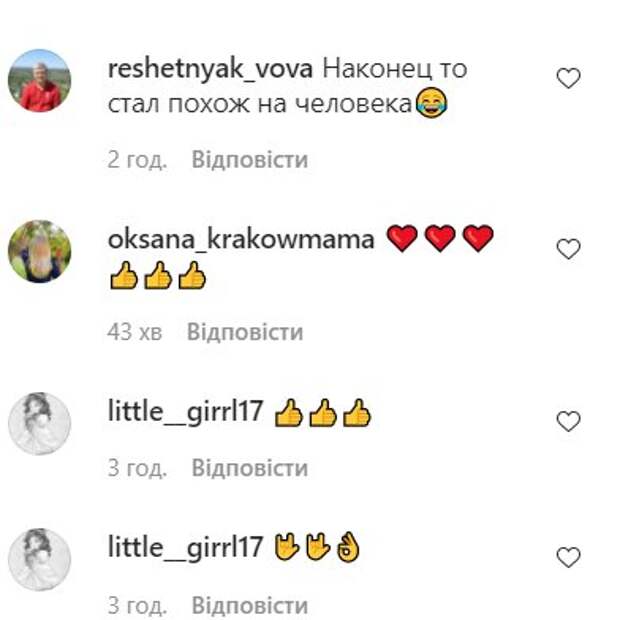Reply to reshetnyak_vova via Відповісти

(250, 160)
